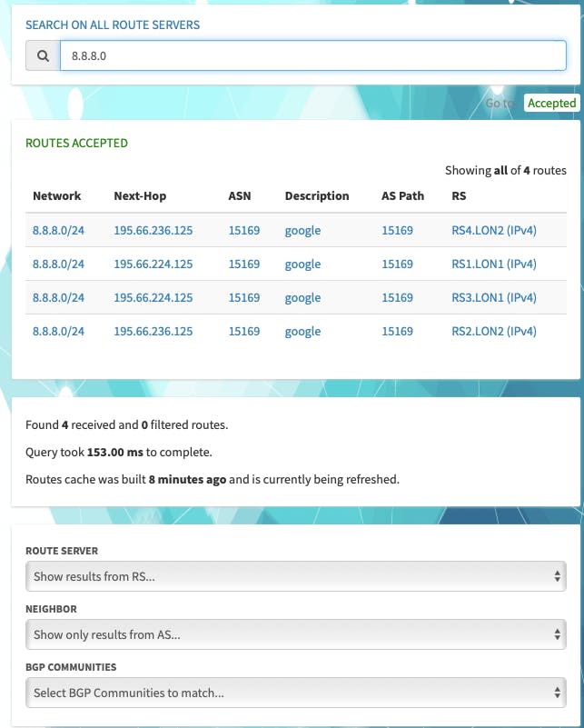Open the RS4.LON2 (IPv4) route server link
Screen dimensions: 584x728
(x=493, y=231)
